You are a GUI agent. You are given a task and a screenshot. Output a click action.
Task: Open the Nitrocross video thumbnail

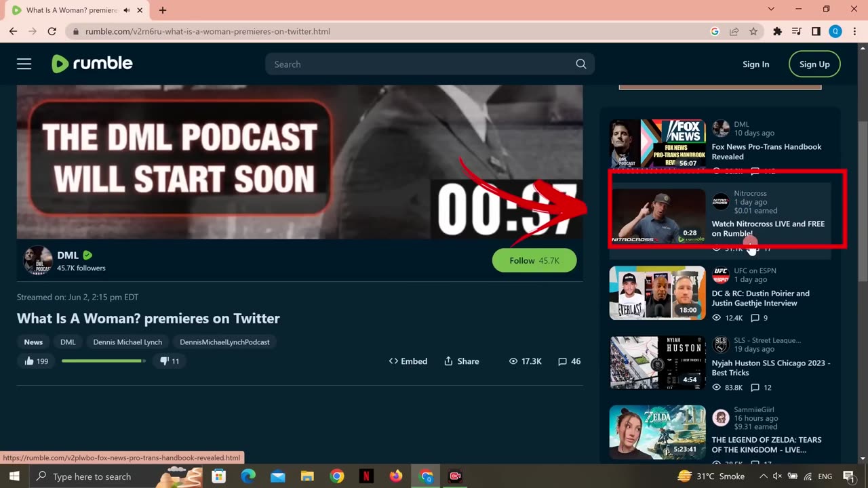coord(657,216)
